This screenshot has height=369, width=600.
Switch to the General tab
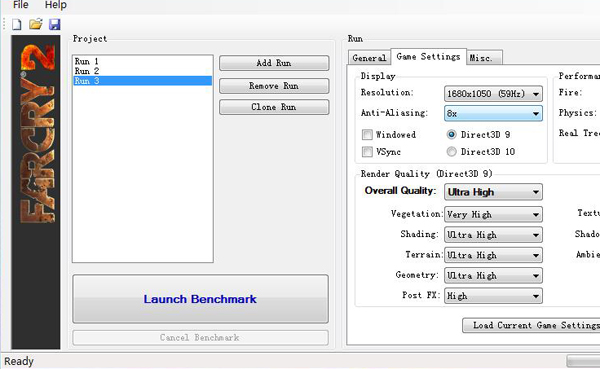point(369,58)
